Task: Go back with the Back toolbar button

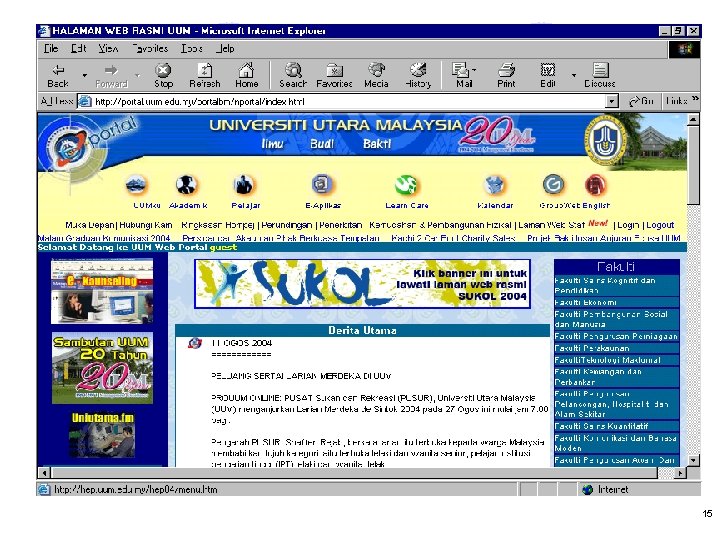Action: coord(58,76)
